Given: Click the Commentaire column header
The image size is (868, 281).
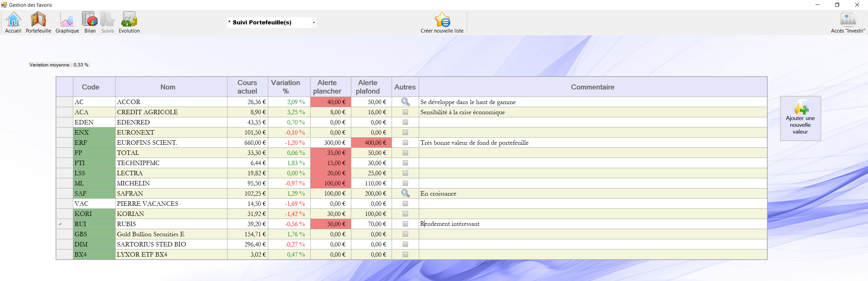Looking at the screenshot, I should (593, 87).
